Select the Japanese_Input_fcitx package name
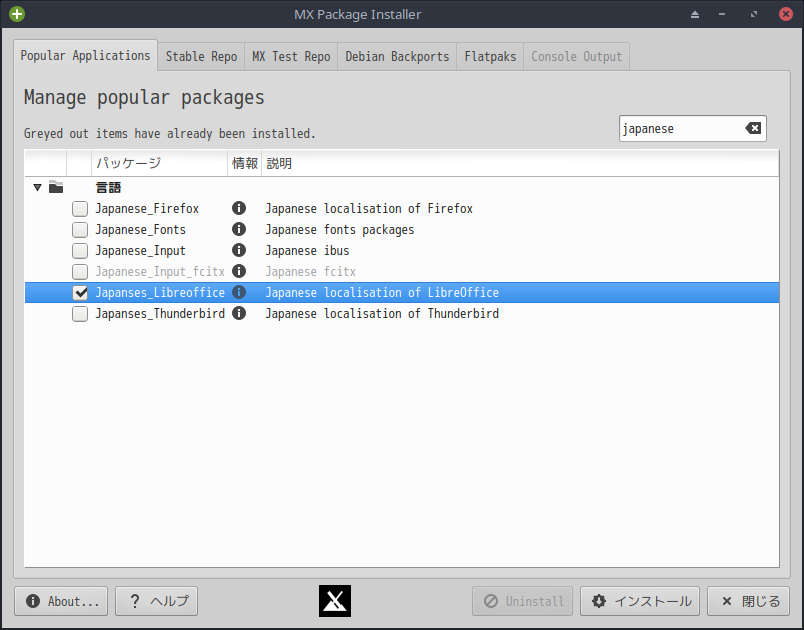 tap(160, 272)
